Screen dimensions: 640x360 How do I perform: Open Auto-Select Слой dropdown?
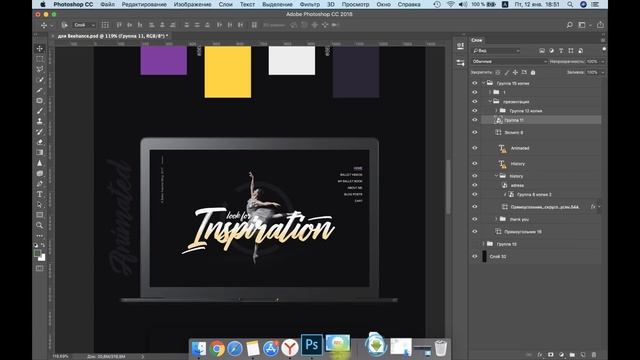(84, 25)
